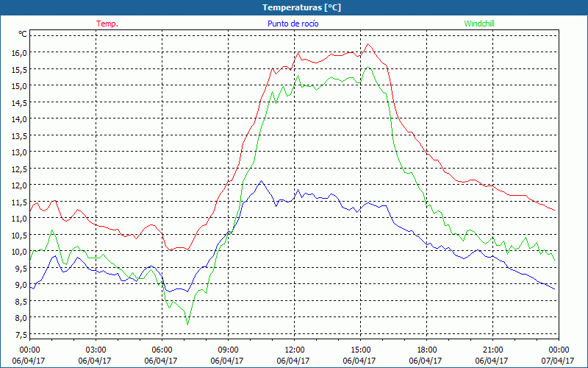Click the 14,0 y-axis value
Viewport: 588px width, 368px height.
point(20,119)
